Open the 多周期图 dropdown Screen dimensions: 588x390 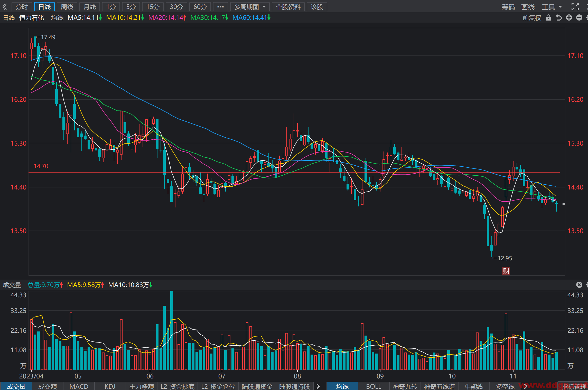[x=250, y=7]
